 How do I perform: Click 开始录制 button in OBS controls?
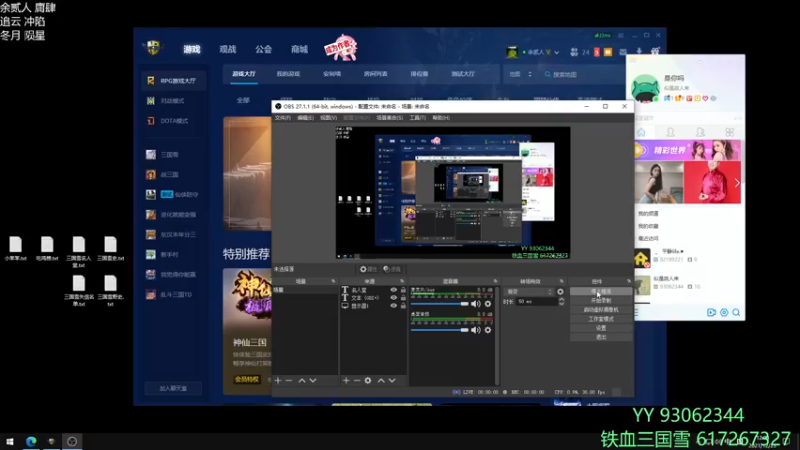[601, 301]
